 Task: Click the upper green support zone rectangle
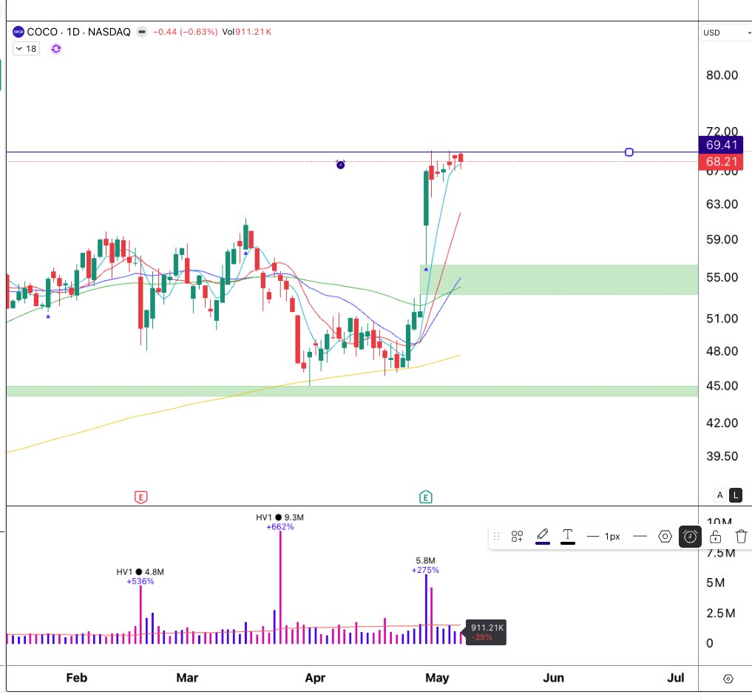559,279
